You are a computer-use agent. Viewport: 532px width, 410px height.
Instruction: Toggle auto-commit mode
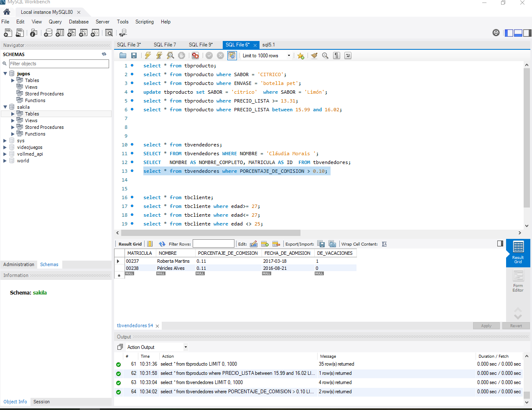coord(232,55)
